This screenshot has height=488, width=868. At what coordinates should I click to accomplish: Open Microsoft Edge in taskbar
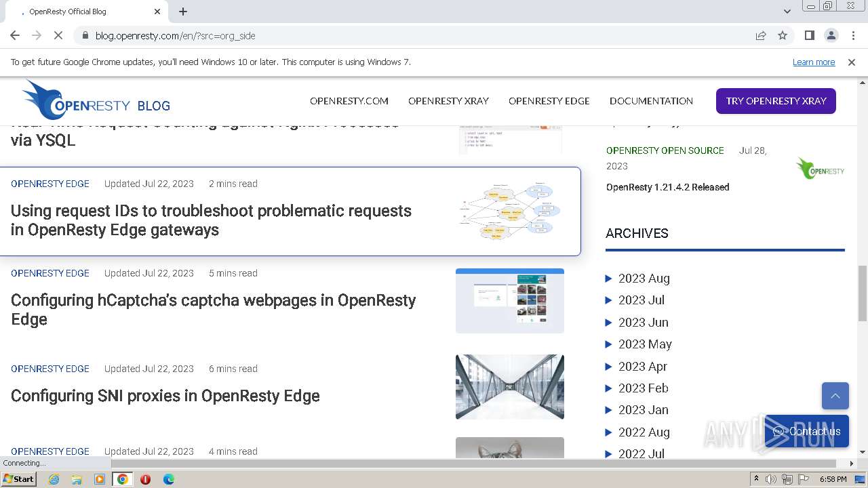pos(168,479)
